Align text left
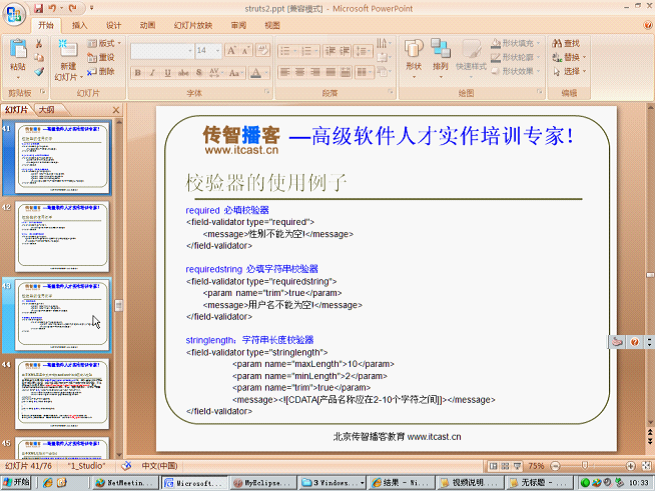Image resolution: width=655 pixels, height=491 pixels. [x=285, y=73]
